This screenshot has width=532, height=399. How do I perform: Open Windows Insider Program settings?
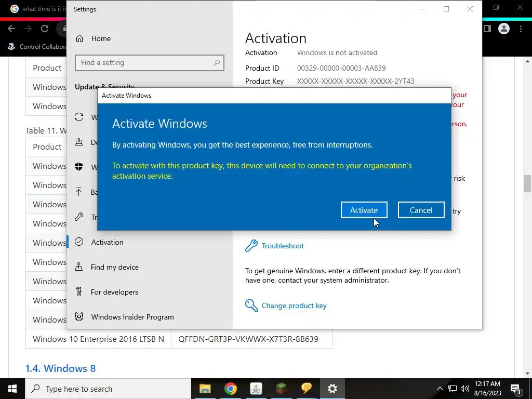tap(132, 317)
